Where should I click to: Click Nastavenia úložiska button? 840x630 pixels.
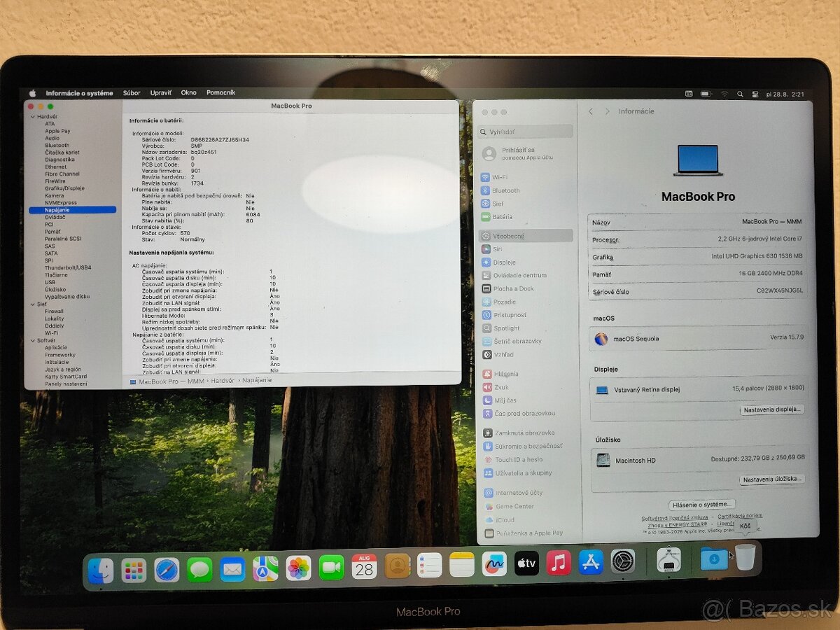click(x=772, y=479)
